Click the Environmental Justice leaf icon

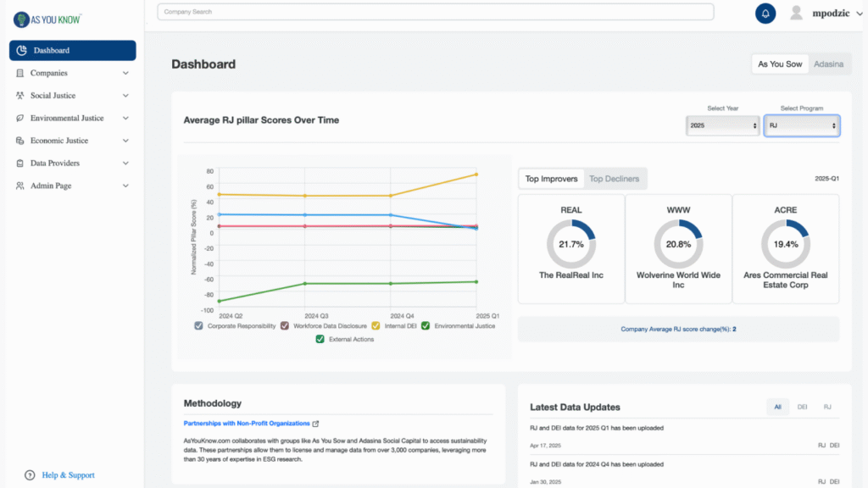(20, 119)
